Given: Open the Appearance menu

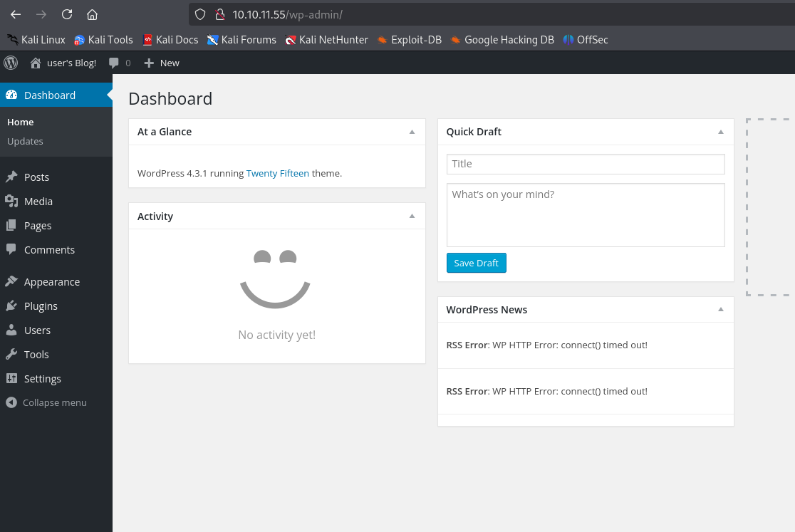Looking at the screenshot, I should coord(51,282).
